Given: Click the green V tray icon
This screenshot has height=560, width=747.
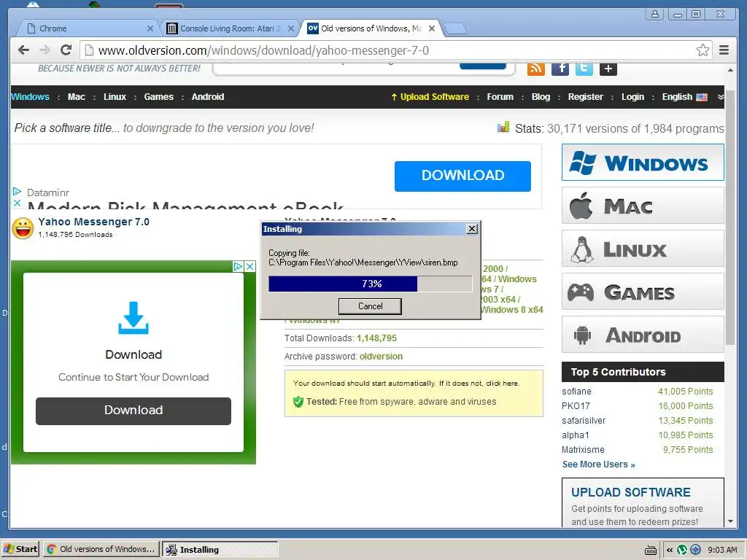Looking at the screenshot, I should pos(682,550).
